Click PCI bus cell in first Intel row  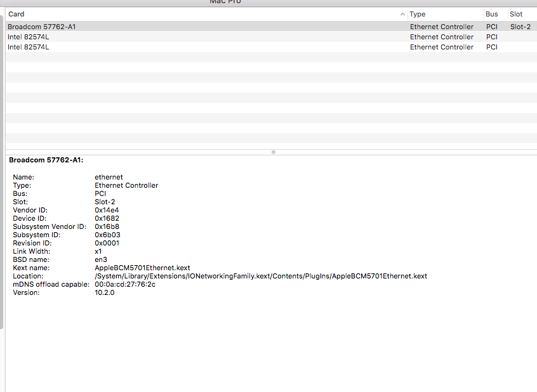pos(492,37)
